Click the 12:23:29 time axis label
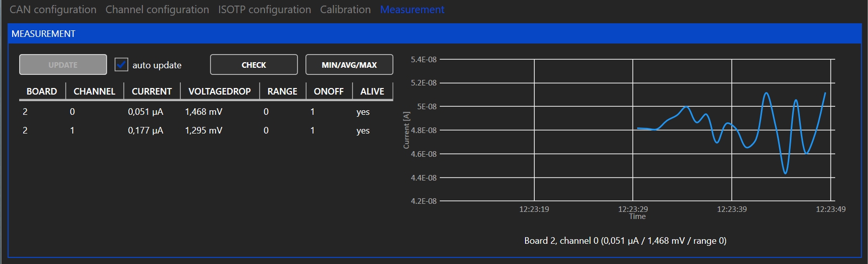 click(x=633, y=209)
